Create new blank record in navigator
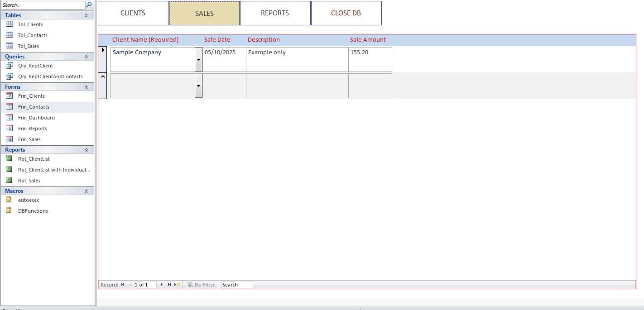This screenshot has width=644, height=310. click(177, 285)
